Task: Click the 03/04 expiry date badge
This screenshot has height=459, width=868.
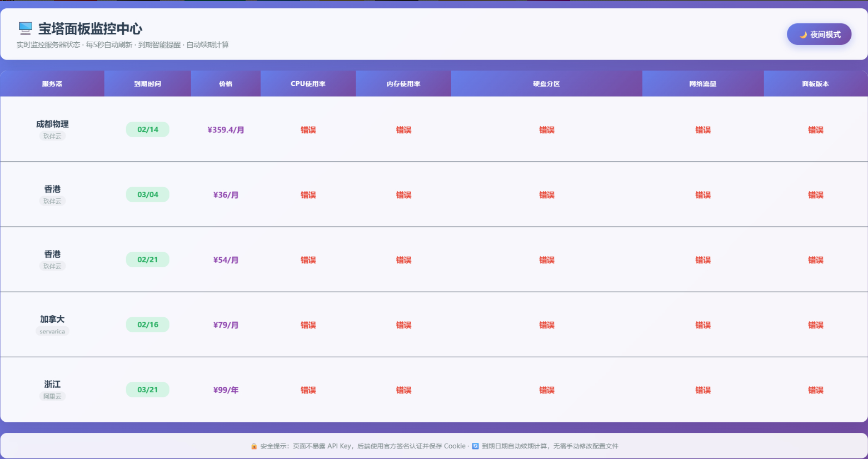Action: (148, 194)
